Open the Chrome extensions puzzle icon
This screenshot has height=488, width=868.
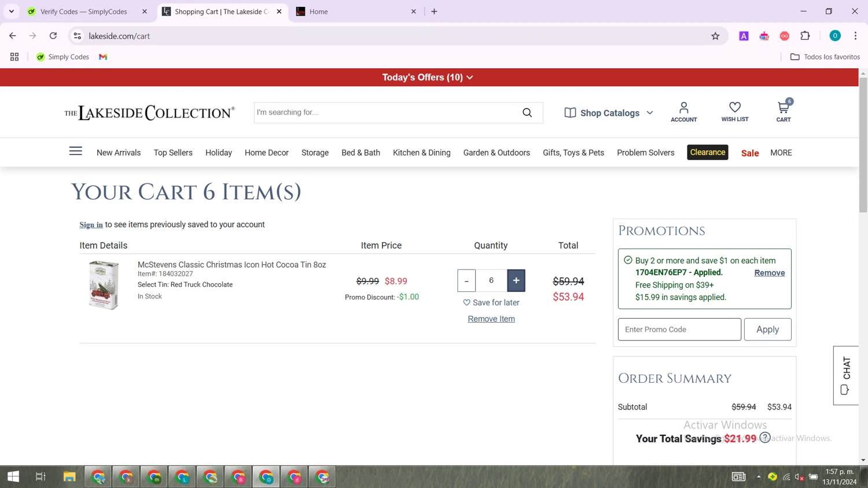tap(805, 36)
